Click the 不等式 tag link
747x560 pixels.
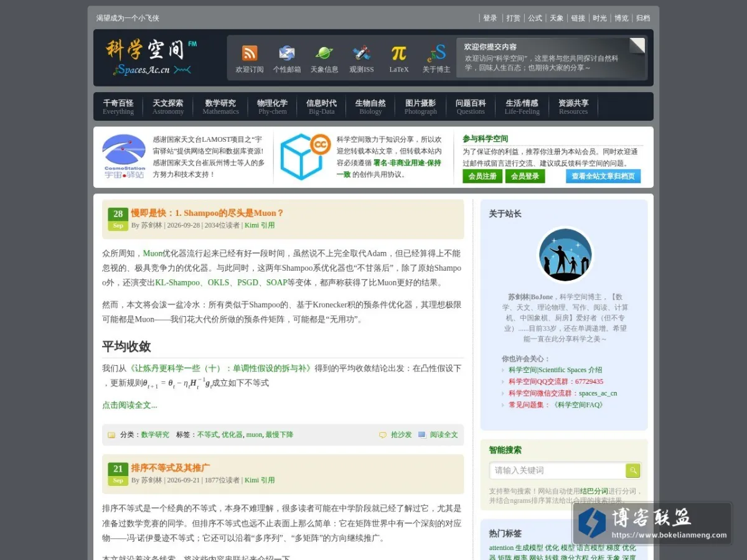pos(208,435)
